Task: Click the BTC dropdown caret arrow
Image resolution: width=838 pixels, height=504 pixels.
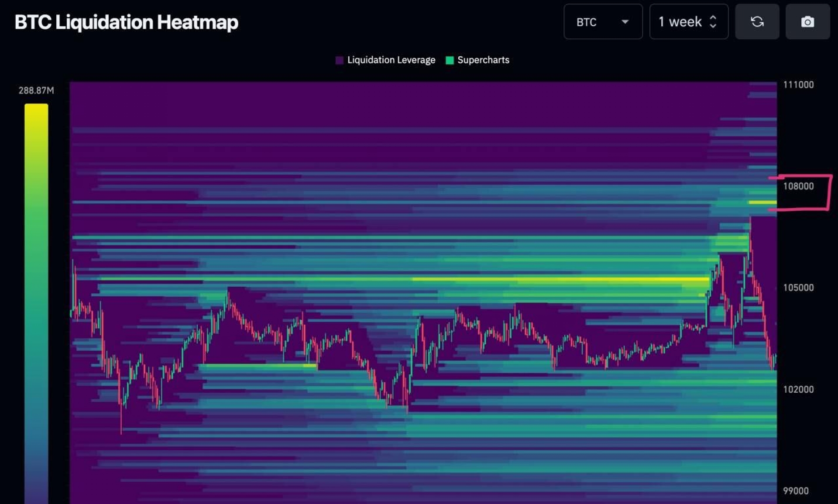Action: 625,22
